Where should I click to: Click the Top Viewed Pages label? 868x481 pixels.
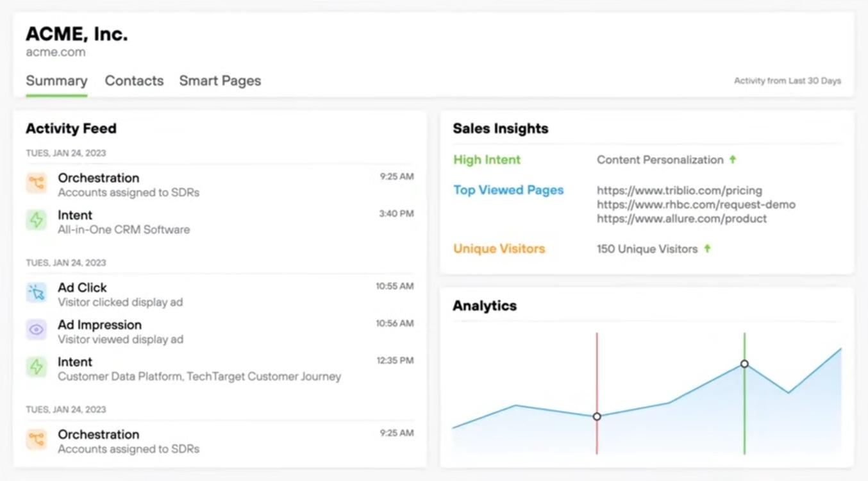(x=508, y=190)
